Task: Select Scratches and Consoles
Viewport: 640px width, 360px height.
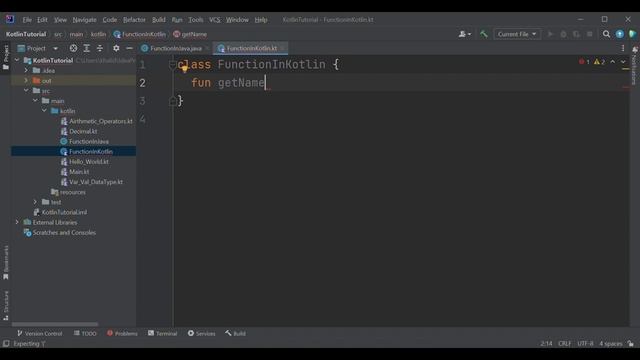Action: pyautogui.click(x=60, y=233)
